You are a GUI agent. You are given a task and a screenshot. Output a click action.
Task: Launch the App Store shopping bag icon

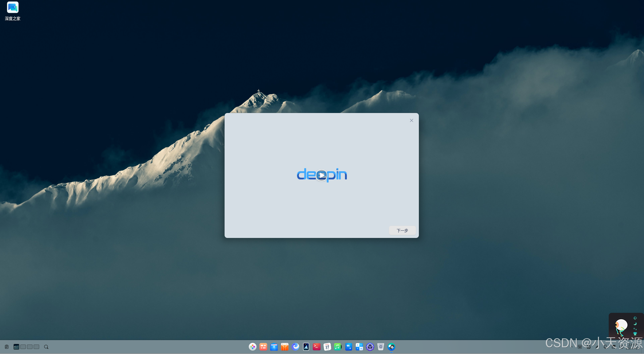pyautogui.click(x=285, y=347)
